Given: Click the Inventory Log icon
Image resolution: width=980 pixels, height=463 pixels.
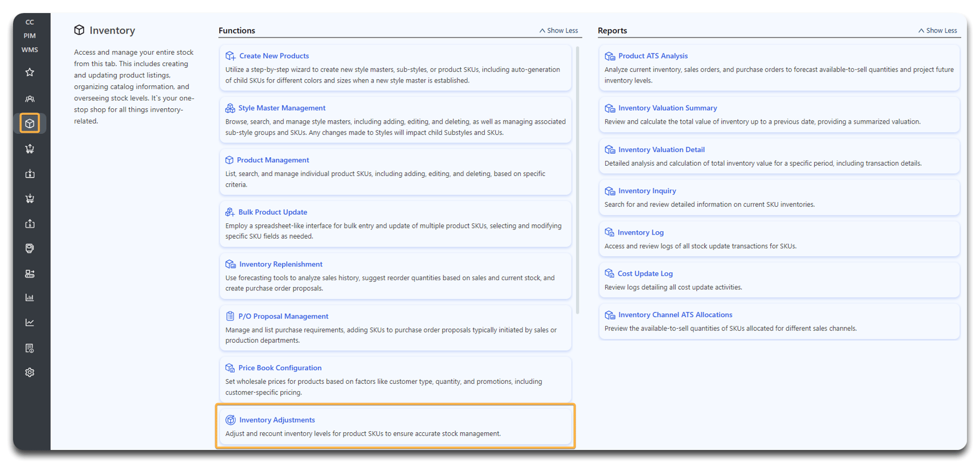Looking at the screenshot, I should coord(609,232).
